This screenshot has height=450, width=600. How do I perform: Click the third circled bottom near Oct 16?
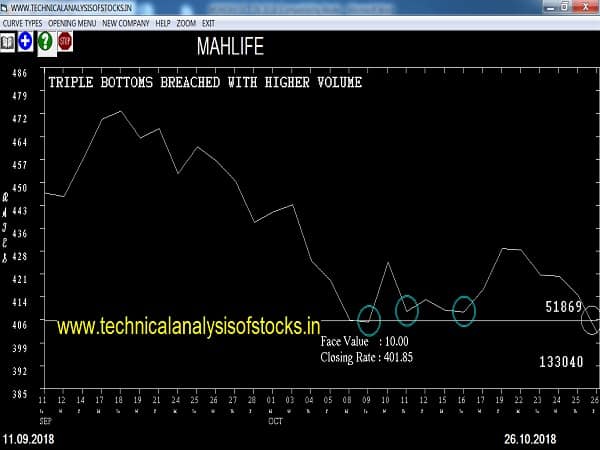(464, 311)
